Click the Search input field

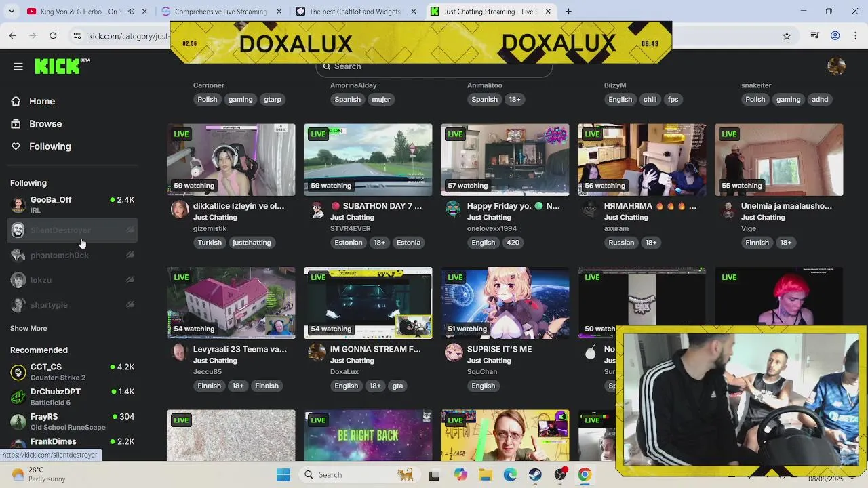(434, 66)
